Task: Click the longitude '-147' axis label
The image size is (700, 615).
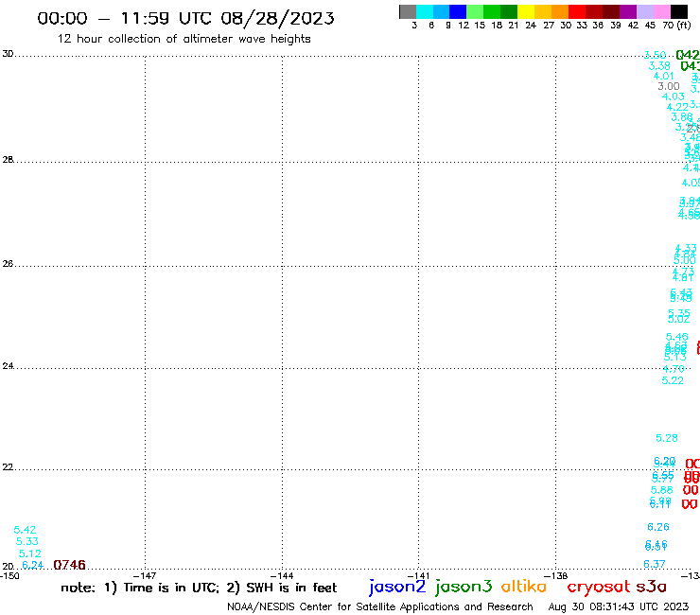Action: (x=145, y=575)
